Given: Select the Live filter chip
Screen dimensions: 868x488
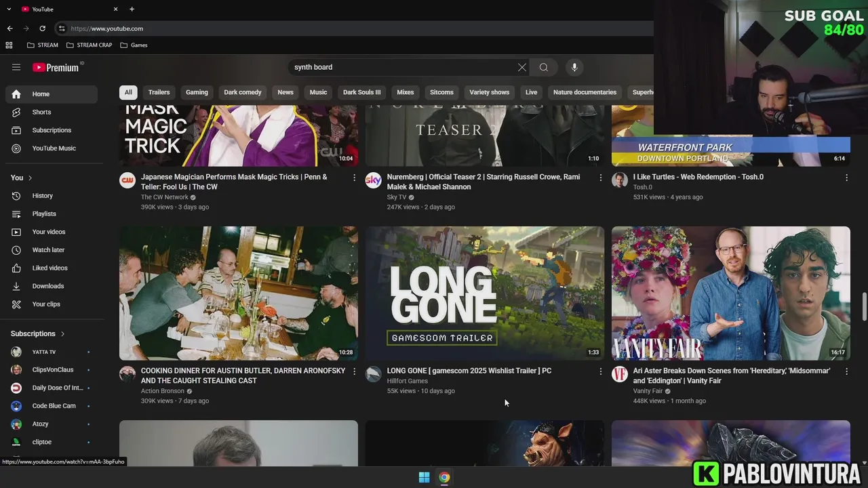Looking at the screenshot, I should click(531, 92).
